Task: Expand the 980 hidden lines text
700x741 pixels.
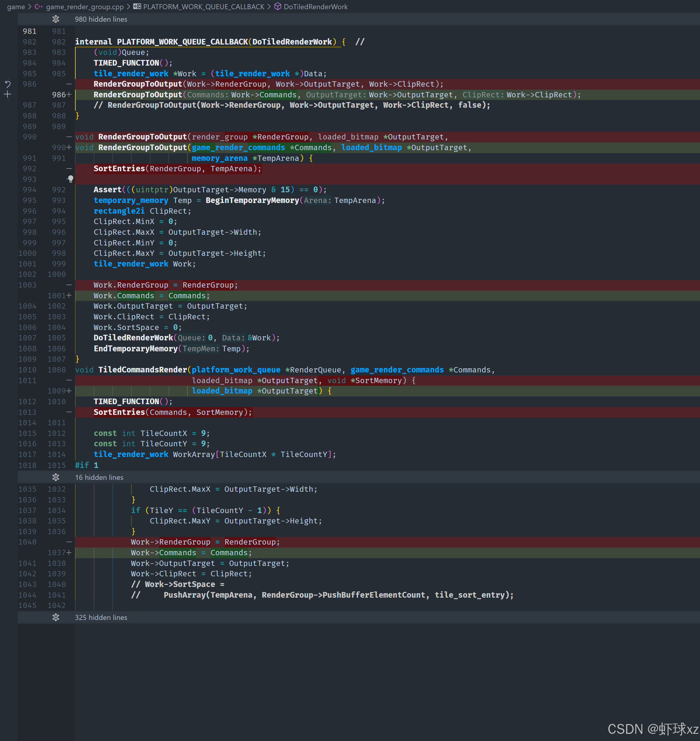Action: (101, 19)
